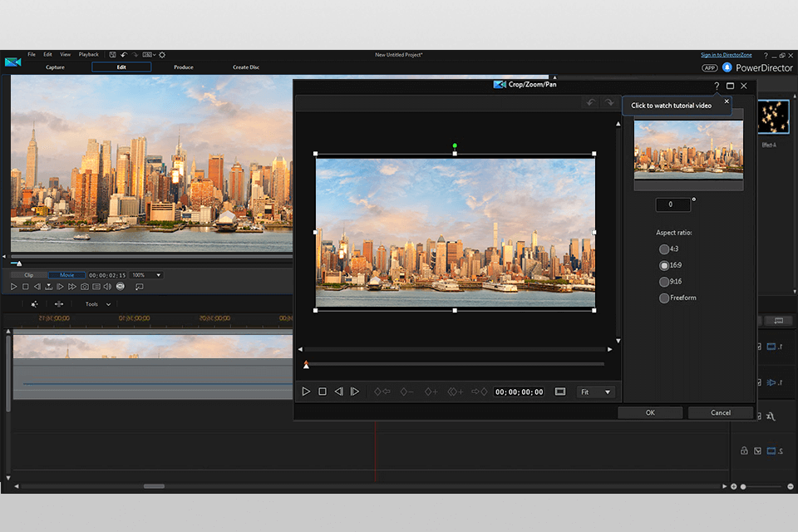The height and width of the screenshot is (532, 798).
Task: Click the Magic tools wand icon
Action: coord(34,304)
